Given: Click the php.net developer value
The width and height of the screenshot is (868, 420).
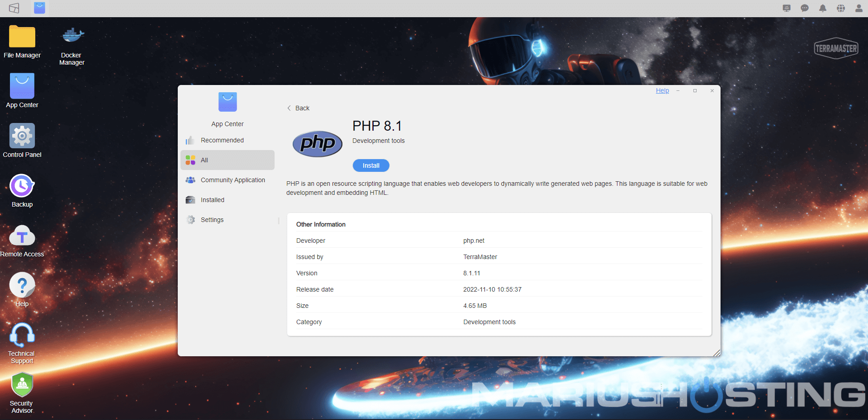Looking at the screenshot, I should 474,241.
